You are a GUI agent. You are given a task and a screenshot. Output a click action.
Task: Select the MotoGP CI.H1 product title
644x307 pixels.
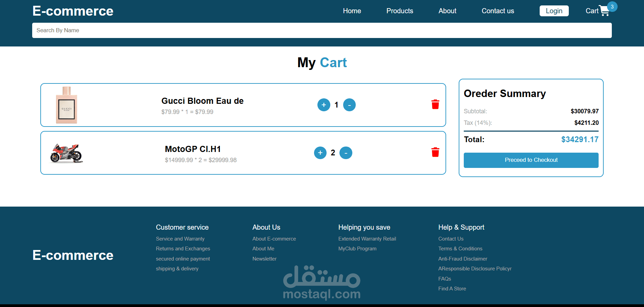(193, 149)
